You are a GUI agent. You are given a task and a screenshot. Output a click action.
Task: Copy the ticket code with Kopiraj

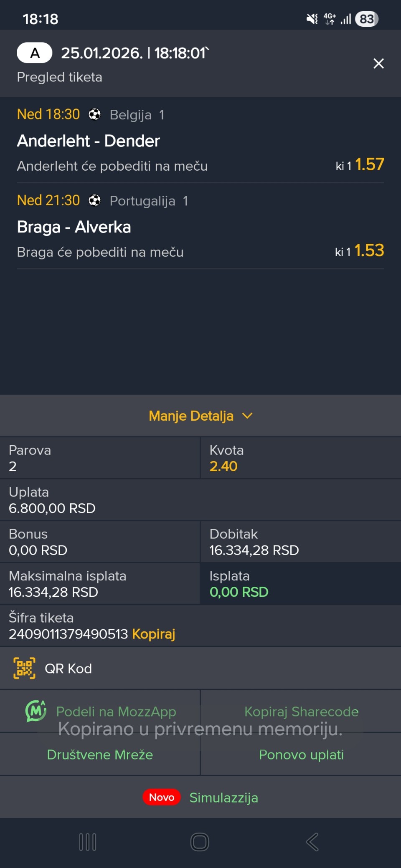tap(154, 634)
